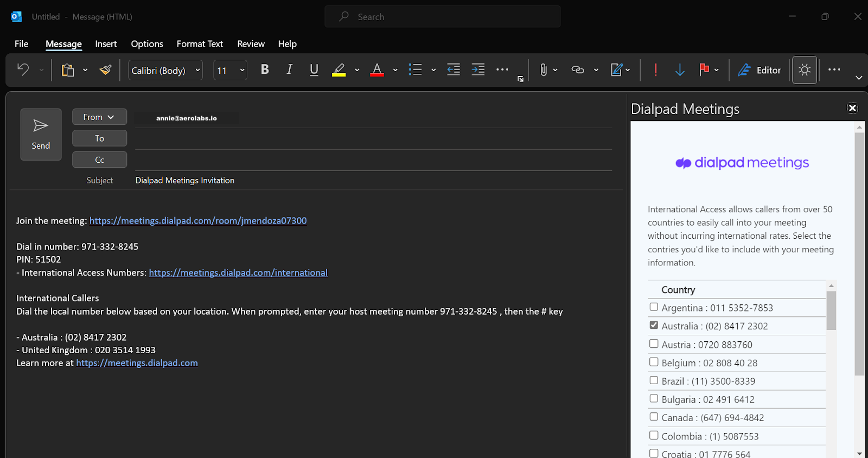868x458 pixels.
Task: Check the Argentina country checkbox
Action: (654, 307)
